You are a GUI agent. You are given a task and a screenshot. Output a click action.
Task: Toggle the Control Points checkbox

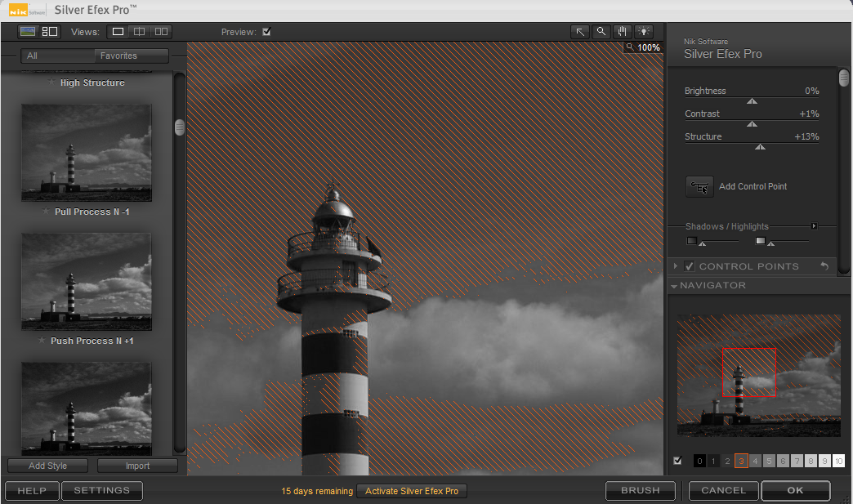click(x=690, y=266)
